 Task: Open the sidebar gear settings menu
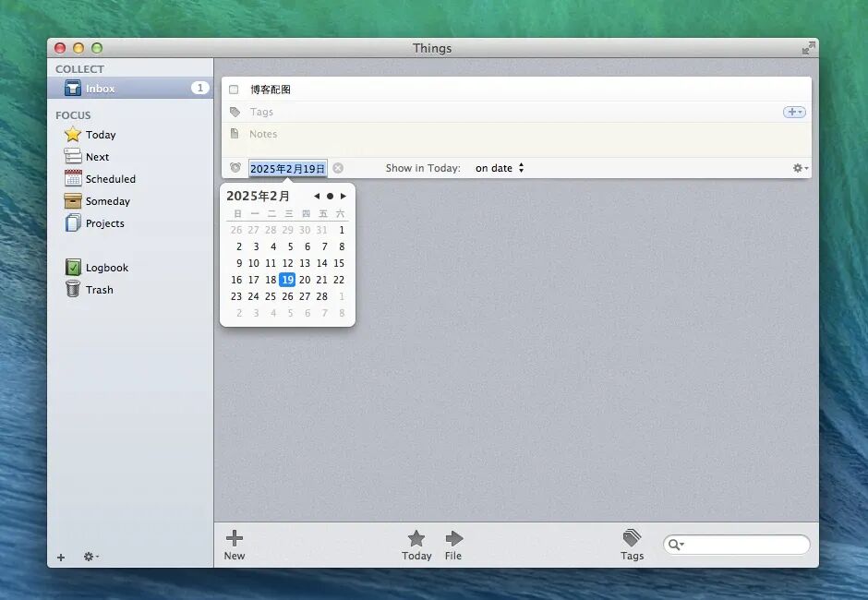90,557
